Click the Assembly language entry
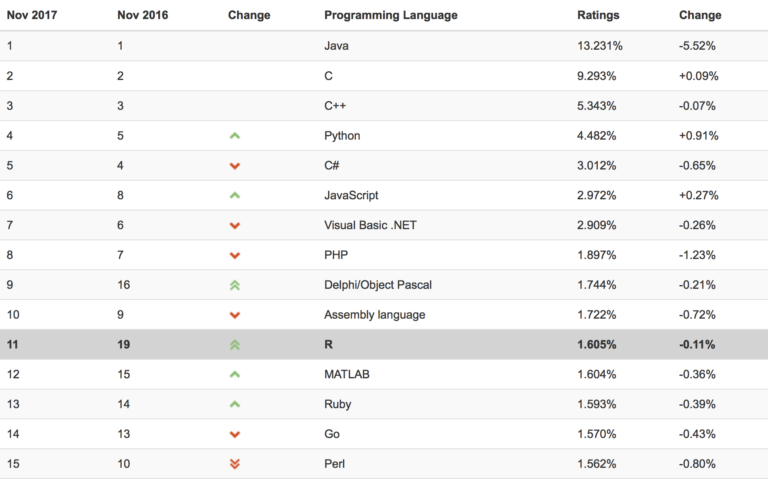Viewport: 768px width, 479px height. [x=374, y=315]
